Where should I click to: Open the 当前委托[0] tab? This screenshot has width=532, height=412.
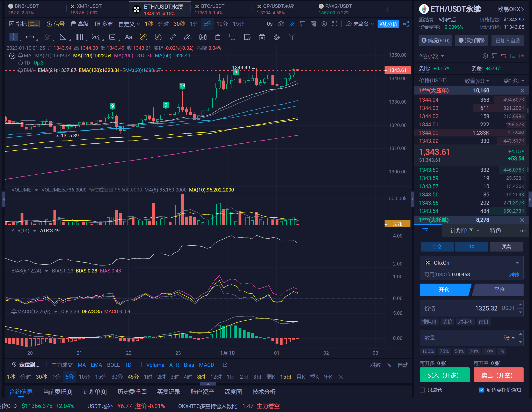coord(58,392)
